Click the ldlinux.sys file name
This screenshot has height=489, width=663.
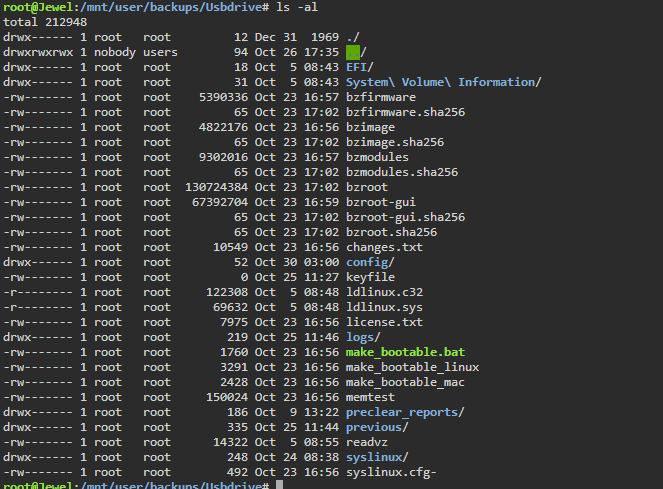tap(384, 308)
